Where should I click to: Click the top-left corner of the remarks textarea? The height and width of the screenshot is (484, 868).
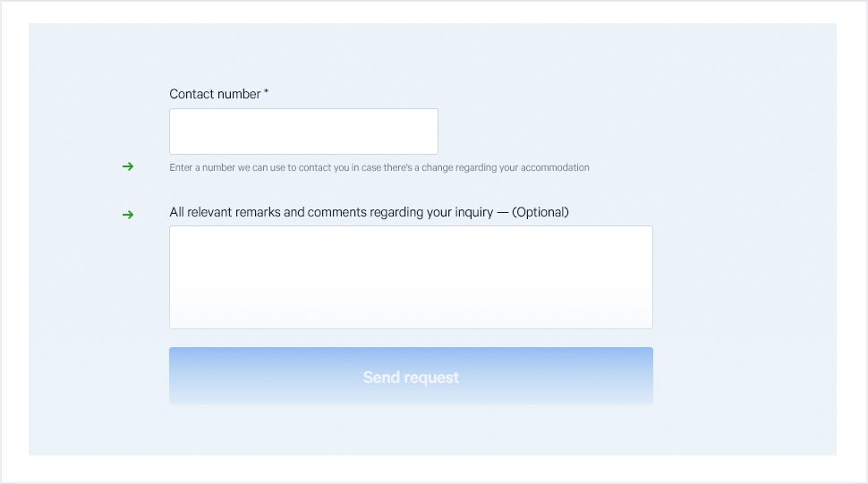[x=173, y=229]
